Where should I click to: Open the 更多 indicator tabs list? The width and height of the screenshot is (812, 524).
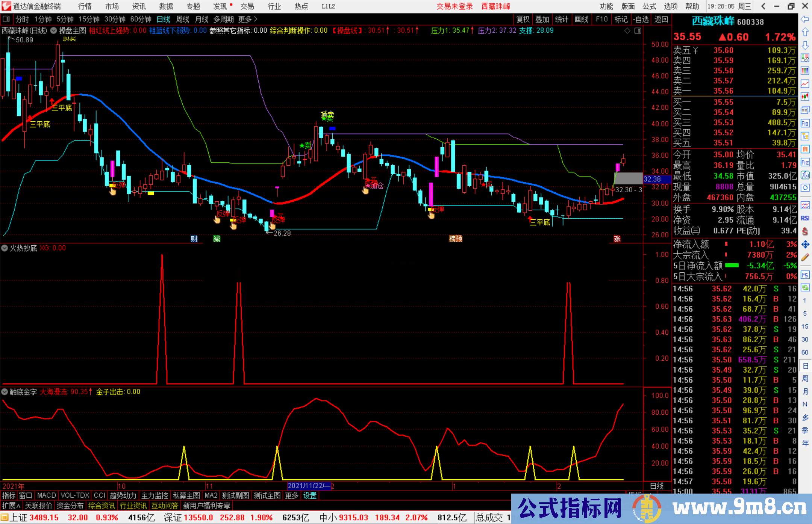pyautogui.click(x=291, y=495)
